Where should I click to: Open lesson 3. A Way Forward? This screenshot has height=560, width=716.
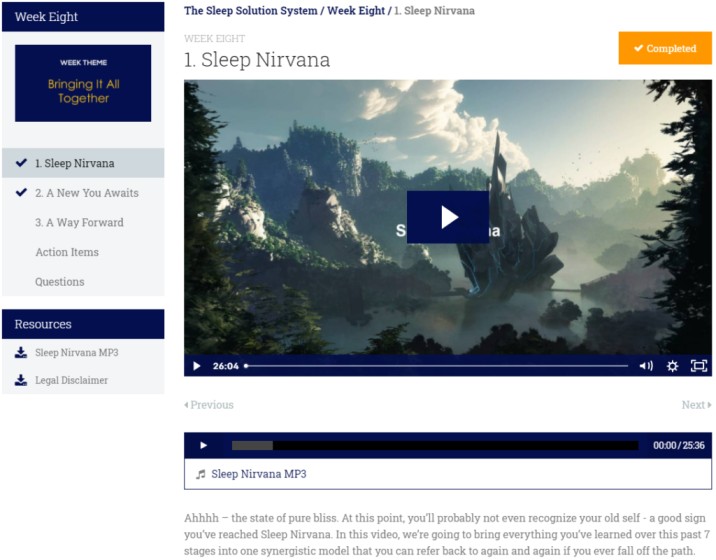[83, 222]
